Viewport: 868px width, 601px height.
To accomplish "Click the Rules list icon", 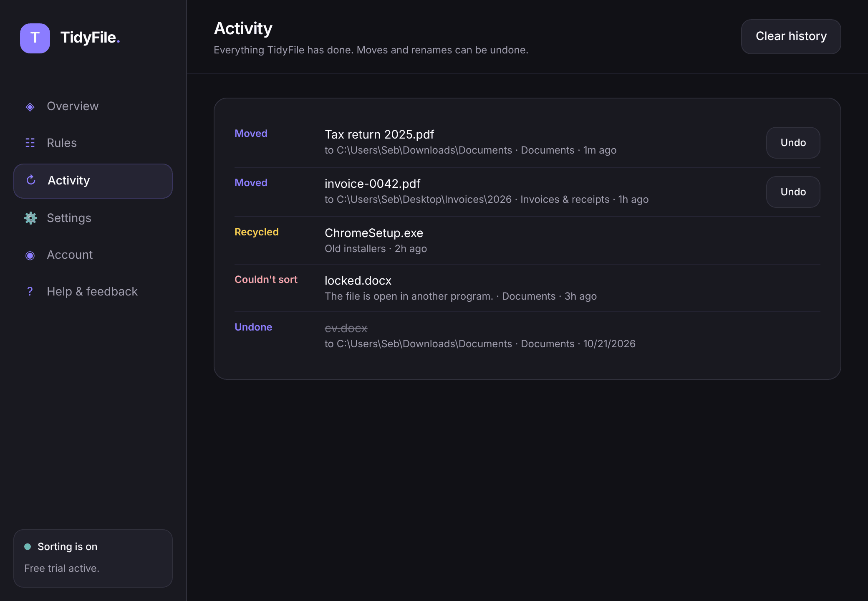I will pos(30,143).
